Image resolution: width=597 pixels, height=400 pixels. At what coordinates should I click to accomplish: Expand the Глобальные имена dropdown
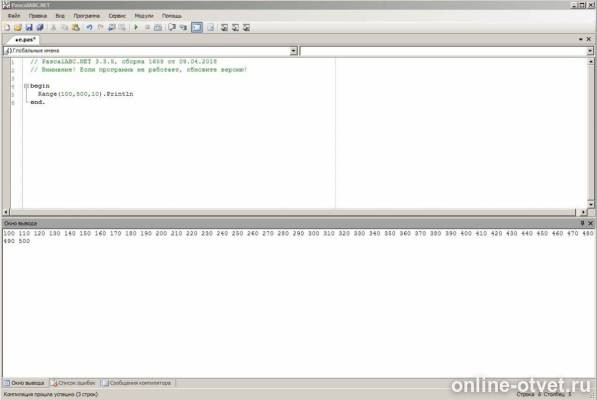click(x=294, y=51)
